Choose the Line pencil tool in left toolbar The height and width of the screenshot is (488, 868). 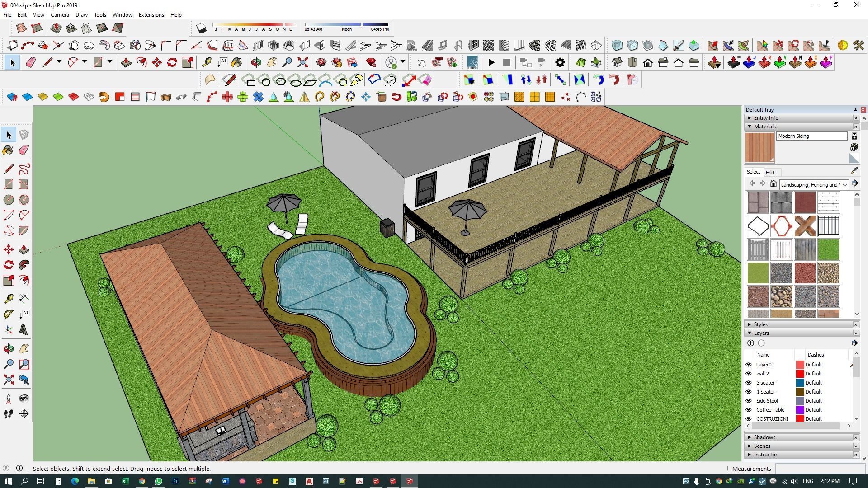(9, 169)
